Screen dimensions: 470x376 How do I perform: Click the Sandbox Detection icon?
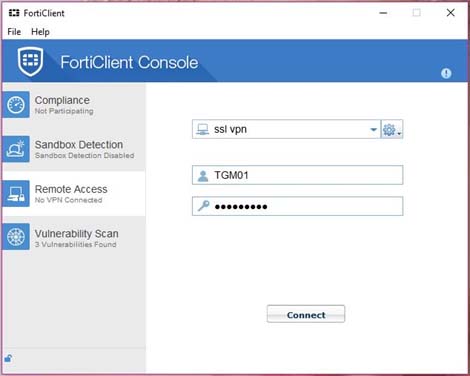[16, 149]
